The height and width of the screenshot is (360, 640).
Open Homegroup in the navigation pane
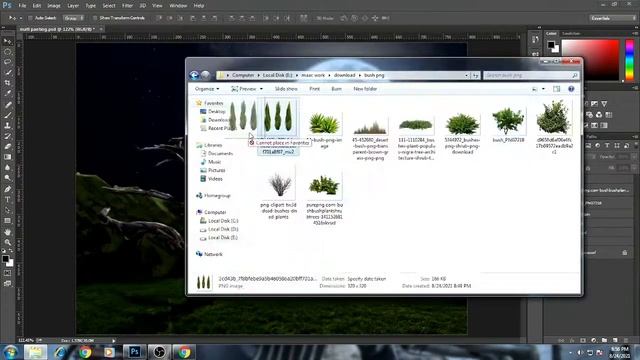tap(213, 196)
